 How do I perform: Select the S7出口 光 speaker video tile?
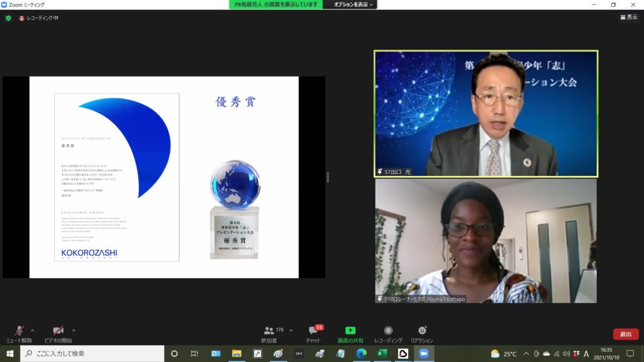486,114
